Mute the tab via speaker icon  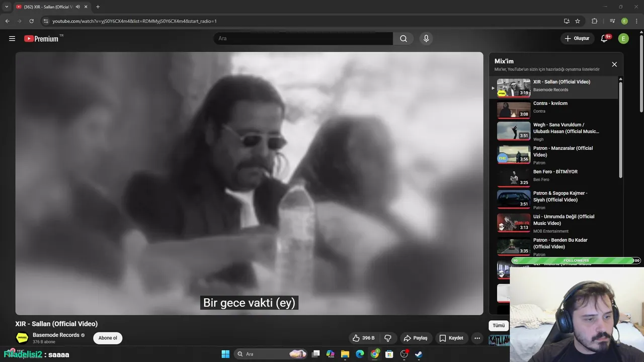coord(77,7)
